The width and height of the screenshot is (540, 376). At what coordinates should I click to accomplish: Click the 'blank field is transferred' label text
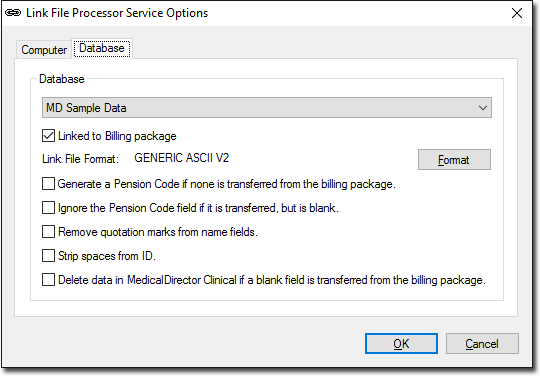(312, 280)
